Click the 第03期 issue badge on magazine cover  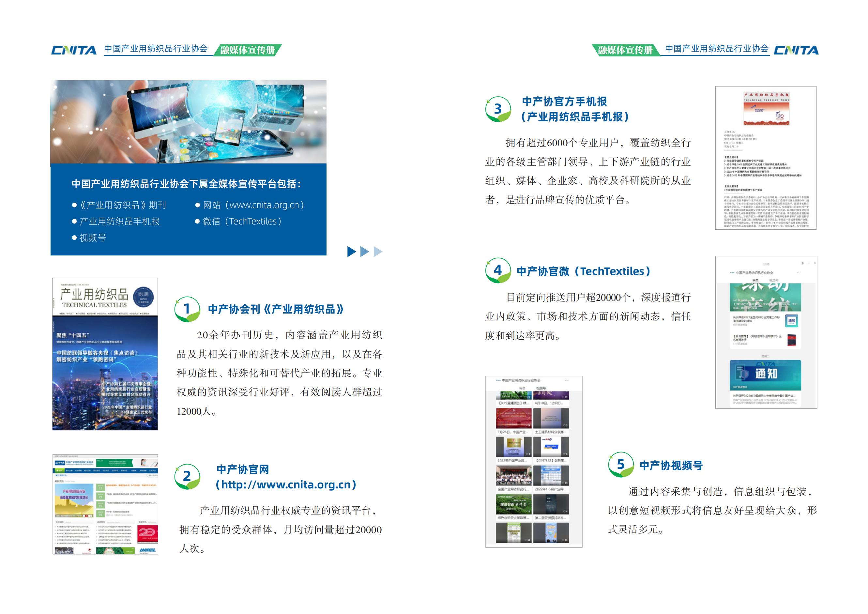(x=143, y=297)
